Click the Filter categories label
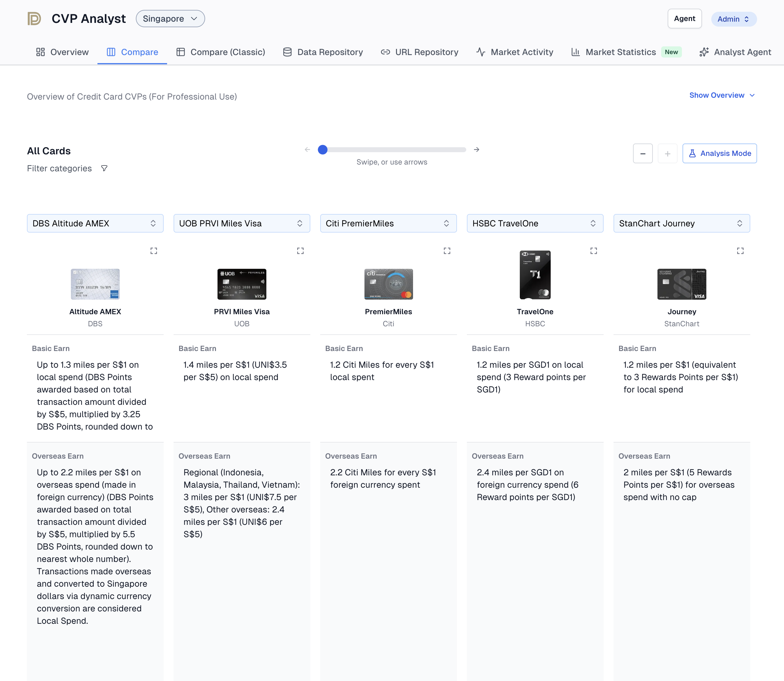The image size is (784, 681). tap(59, 168)
